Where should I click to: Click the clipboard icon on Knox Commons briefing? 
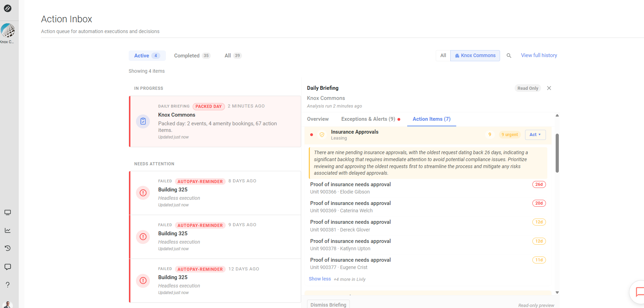click(143, 121)
